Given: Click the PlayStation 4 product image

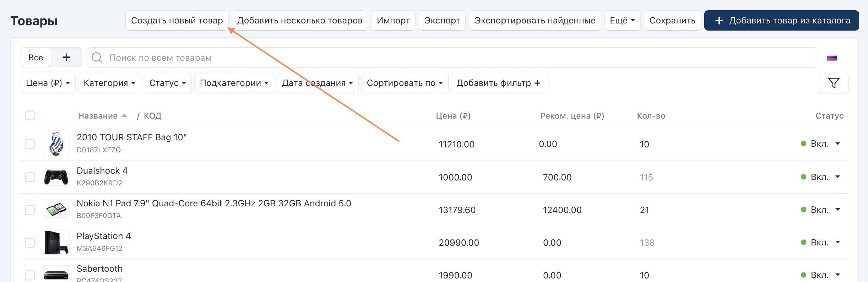Looking at the screenshot, I should 56,243.
